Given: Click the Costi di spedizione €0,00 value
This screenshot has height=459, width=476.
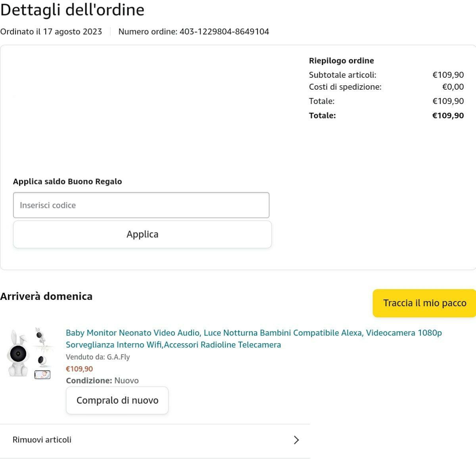Looking at the screenshot, I should (x=453, y=86).
